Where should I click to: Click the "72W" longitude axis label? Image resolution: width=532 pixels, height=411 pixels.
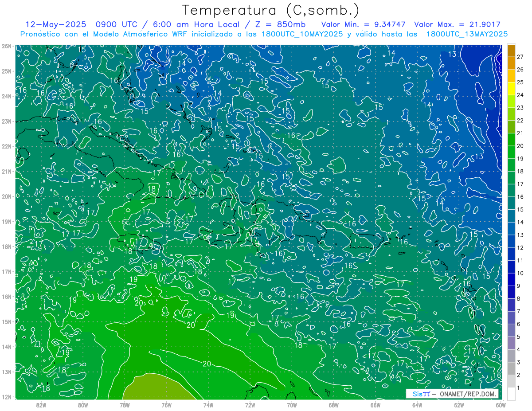tap(250, 405)
